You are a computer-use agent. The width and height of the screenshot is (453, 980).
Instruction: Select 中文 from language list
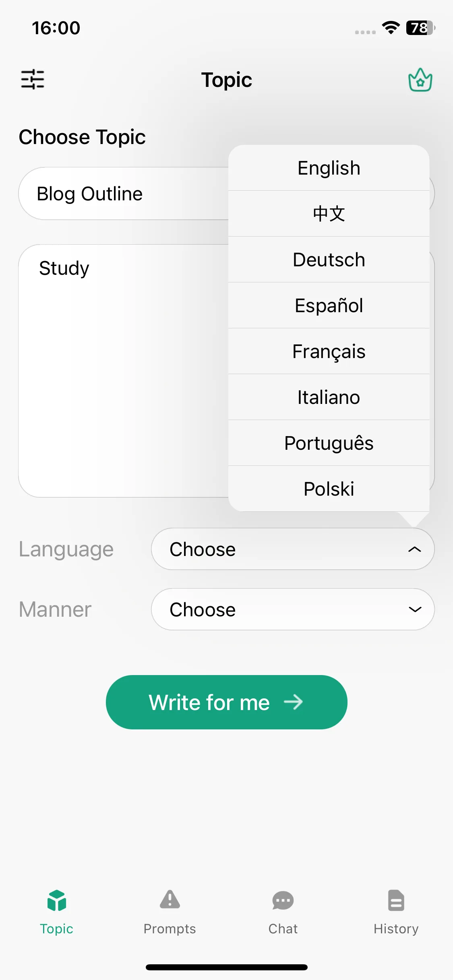[x=329, y=214]
